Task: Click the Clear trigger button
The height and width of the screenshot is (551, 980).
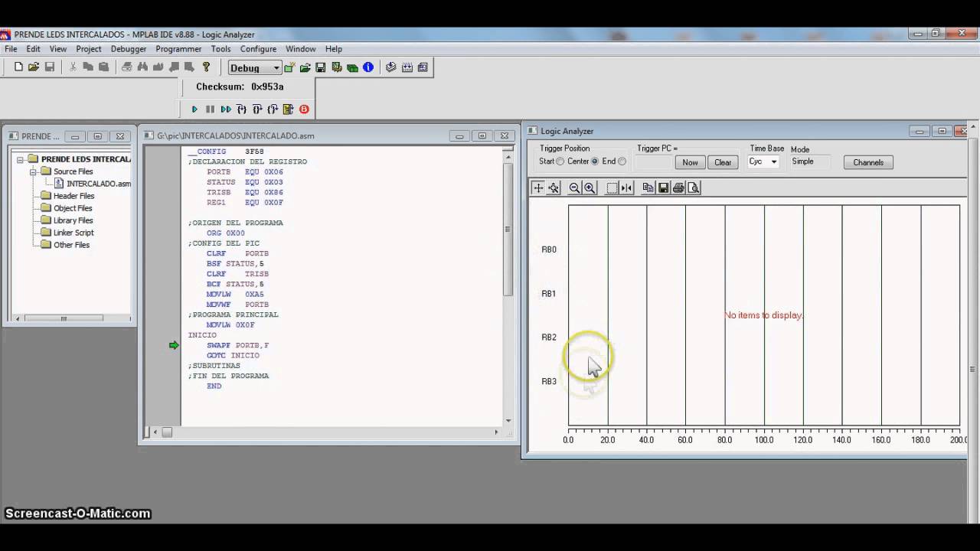Action: point(723,162)
